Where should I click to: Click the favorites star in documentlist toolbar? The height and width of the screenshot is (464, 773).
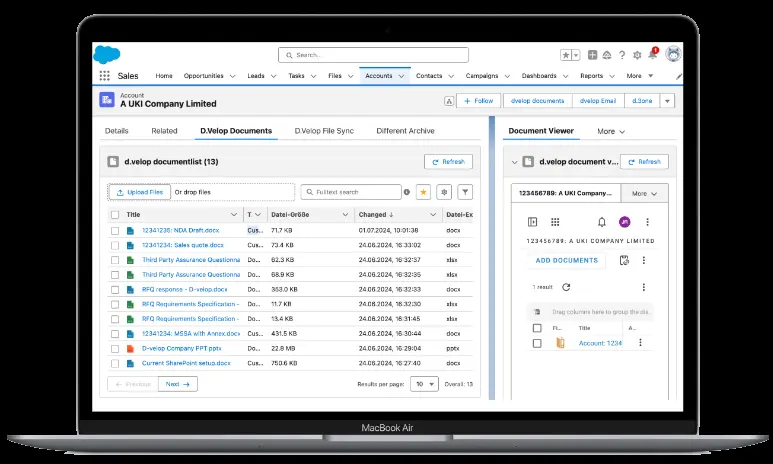[423, 192]
